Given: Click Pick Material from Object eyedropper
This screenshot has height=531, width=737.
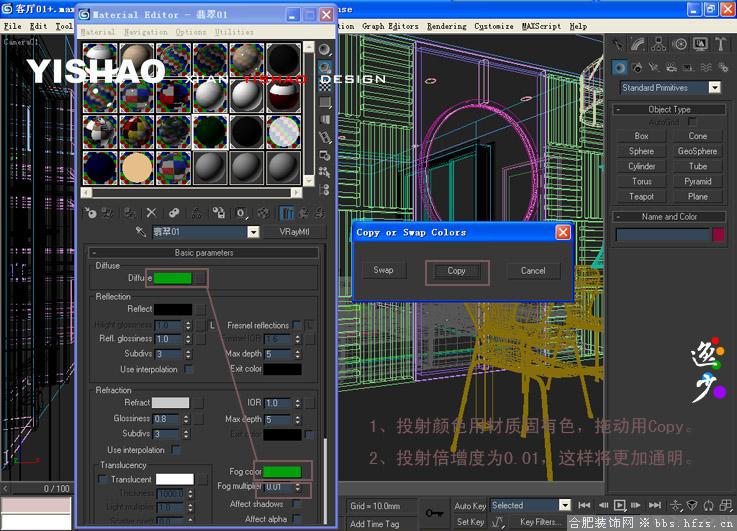Looking at the screenshot, I should [140, 232].
